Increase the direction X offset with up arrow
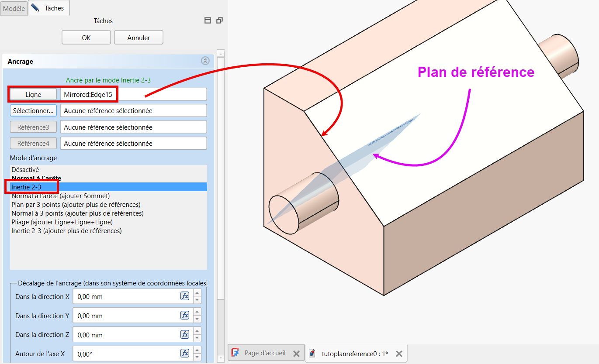599x364 pixels. pyautogui.click(x=197, y=293)
